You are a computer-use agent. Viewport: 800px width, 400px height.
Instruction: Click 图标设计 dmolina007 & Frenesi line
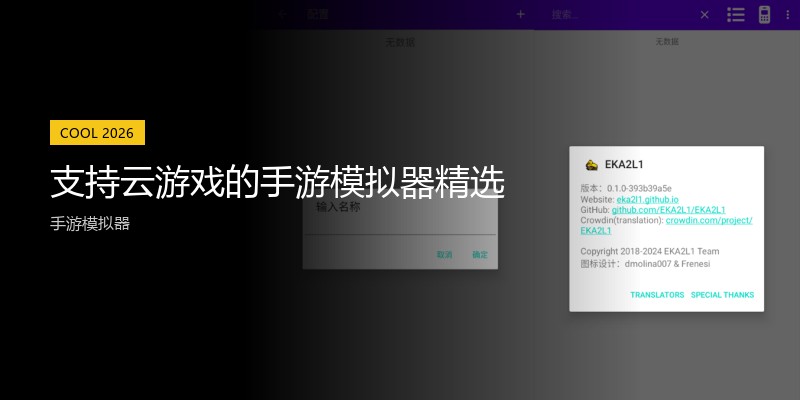pyautogui.click(x=645, y=264)
